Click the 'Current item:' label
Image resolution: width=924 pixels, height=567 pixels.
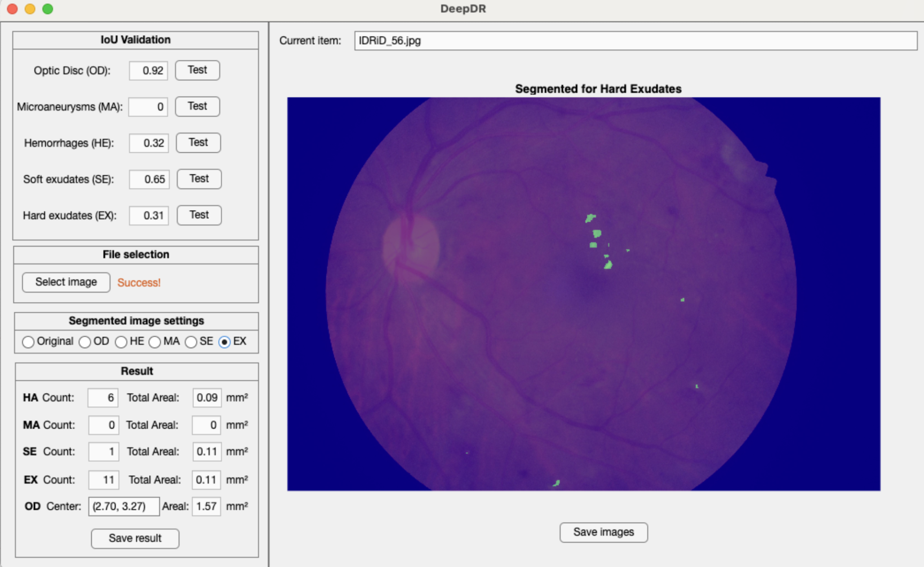point(310,40)
